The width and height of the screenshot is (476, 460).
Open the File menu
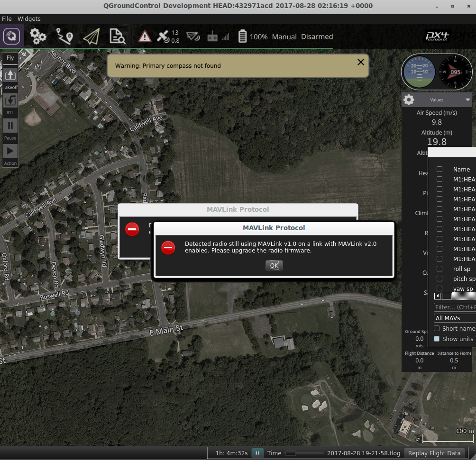click(x=7, y=19)
